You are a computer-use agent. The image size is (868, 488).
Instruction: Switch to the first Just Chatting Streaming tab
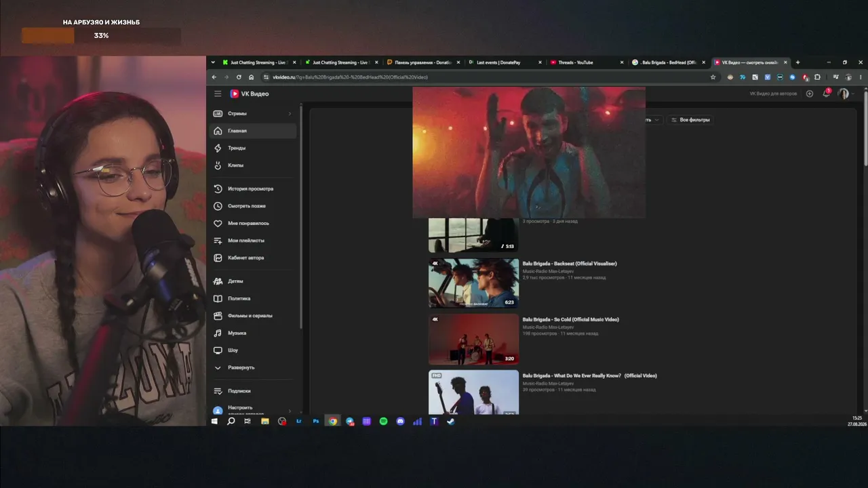tap(260, 62)
